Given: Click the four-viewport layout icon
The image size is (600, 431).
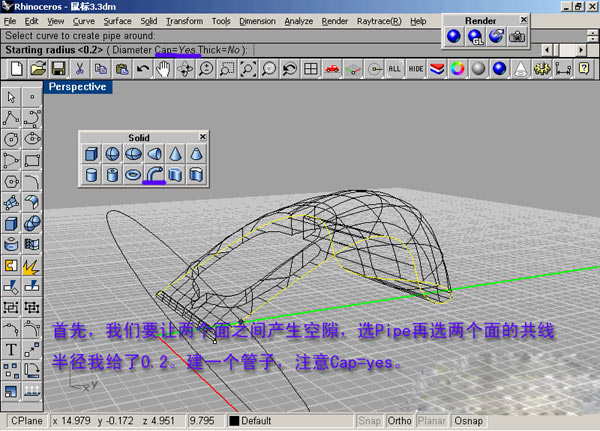Looking at the screenshot, I should 311,69.
